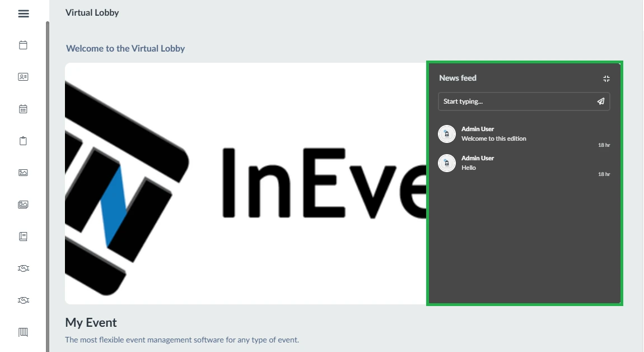The height and width of the screenshot is (352, 644).
Task: Click the 18 hr timestamp under 'Hello'
Action: 604,174
